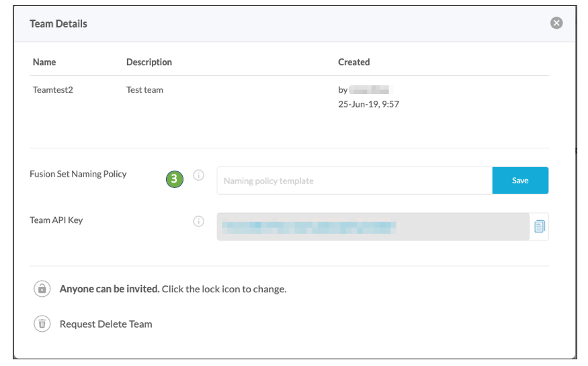Click the Name column header
Viewport: 588px width, 366px height.
click(x=44, y=62)
